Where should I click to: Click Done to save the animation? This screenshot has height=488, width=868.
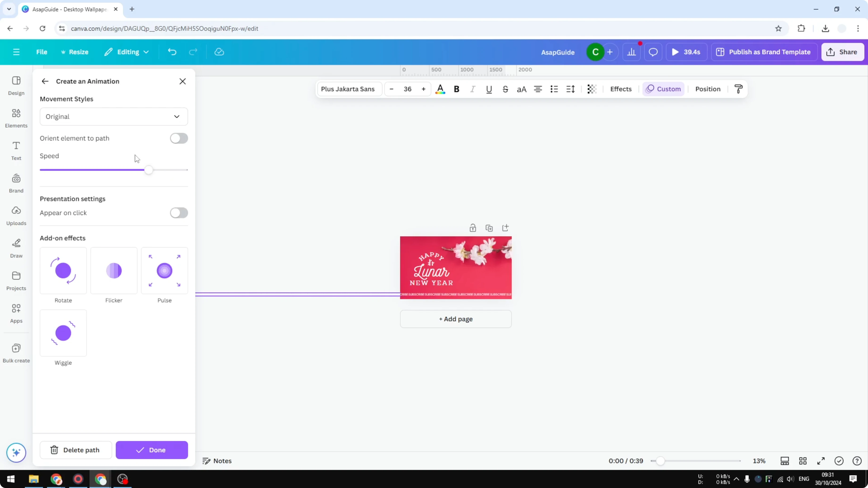[x=152, y=450]
